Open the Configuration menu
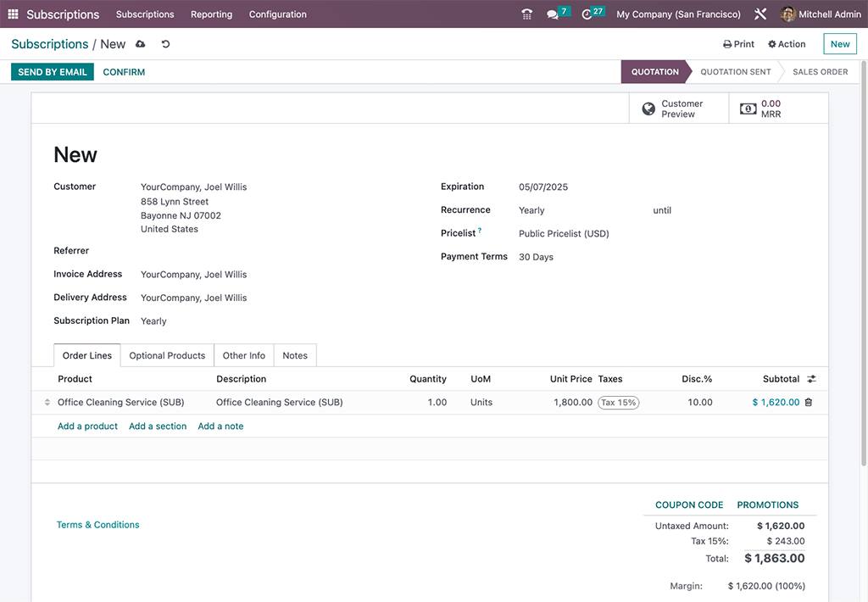This screenshot has height=602, width=868. [276, 14]
